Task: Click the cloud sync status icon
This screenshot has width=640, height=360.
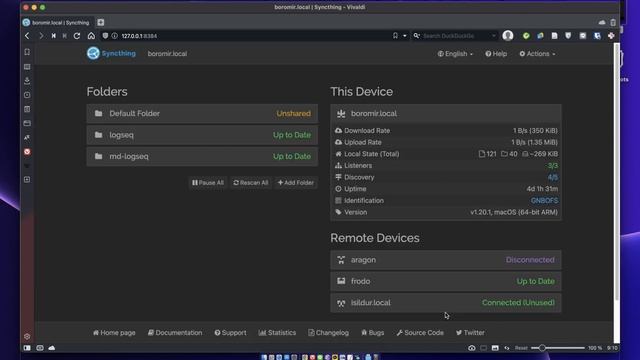Action: [x=52, y=348]
